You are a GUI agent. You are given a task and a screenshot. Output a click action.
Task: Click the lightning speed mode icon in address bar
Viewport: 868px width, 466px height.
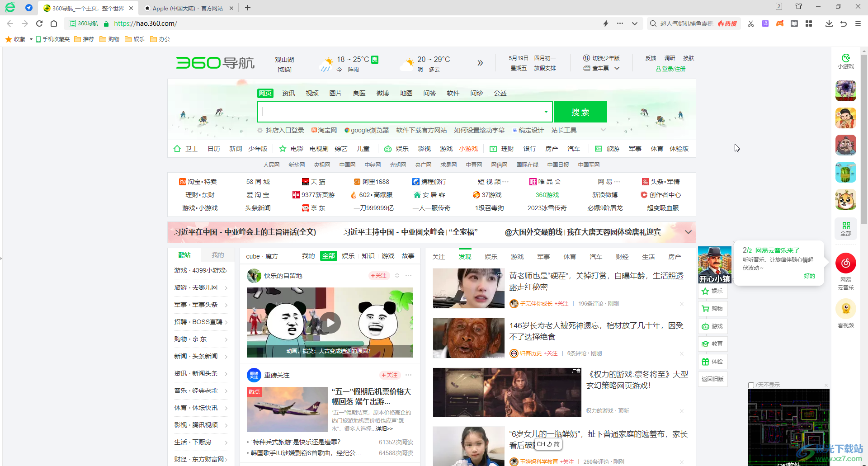tap(606, 24)
